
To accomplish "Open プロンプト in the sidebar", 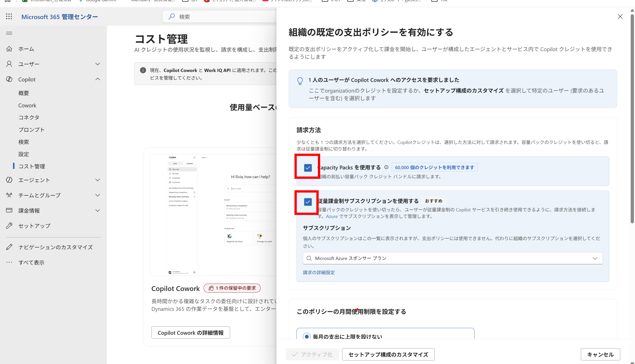I will 31,129.
